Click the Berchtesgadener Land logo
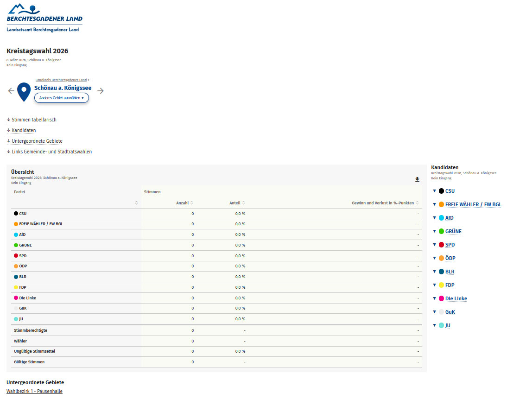The image size is (532, 399). 44,18
